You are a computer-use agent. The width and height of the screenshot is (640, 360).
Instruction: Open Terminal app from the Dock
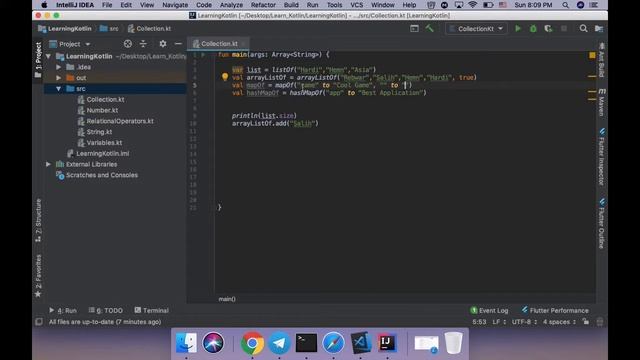point(306,343)
